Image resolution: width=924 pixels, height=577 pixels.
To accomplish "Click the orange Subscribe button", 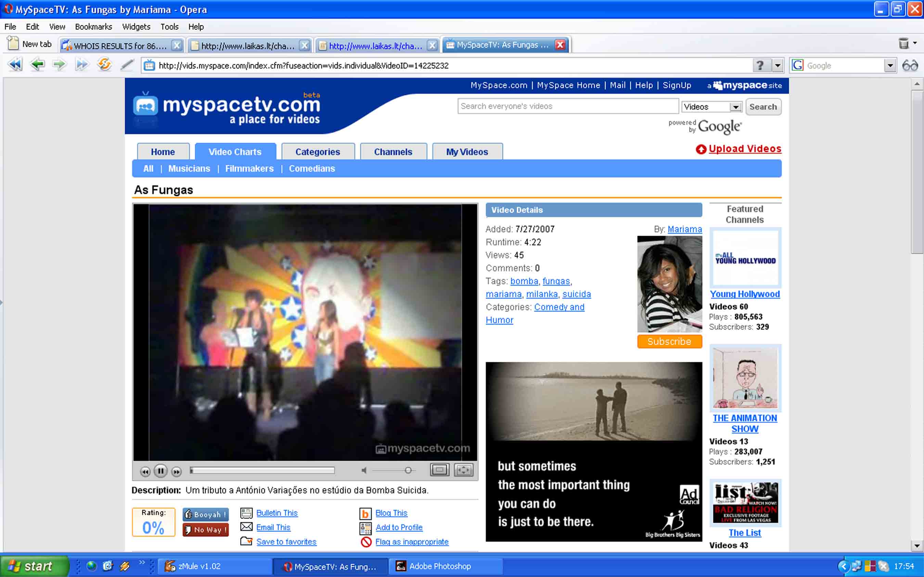I will click(x=669, y=342).
